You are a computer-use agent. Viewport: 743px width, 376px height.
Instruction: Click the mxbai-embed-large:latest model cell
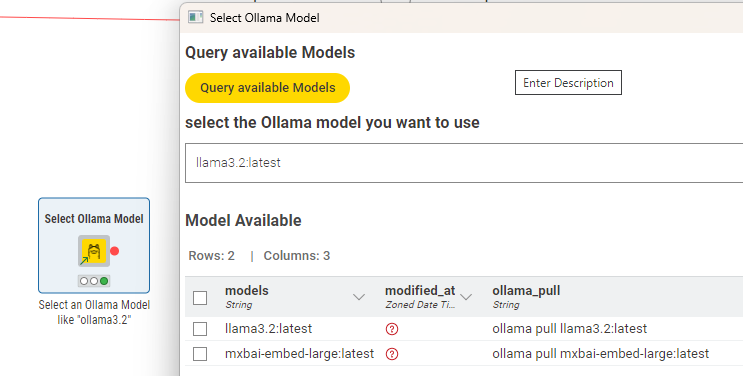(x=299, y=354)
